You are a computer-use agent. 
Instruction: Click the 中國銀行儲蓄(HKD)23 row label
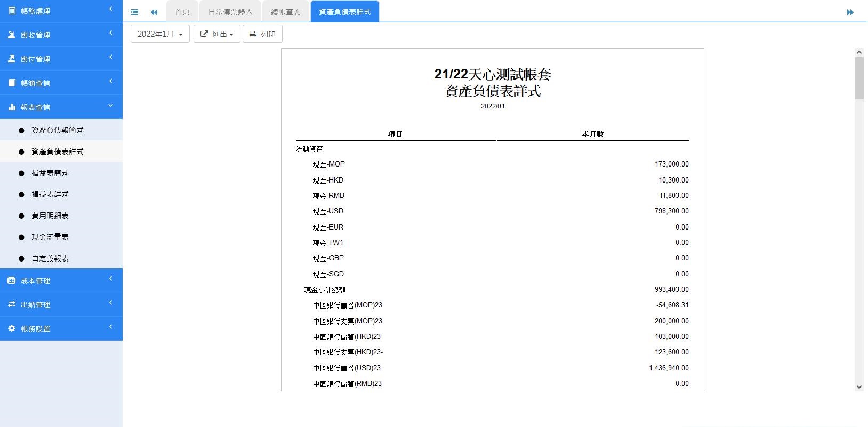(x=347, y=337)
